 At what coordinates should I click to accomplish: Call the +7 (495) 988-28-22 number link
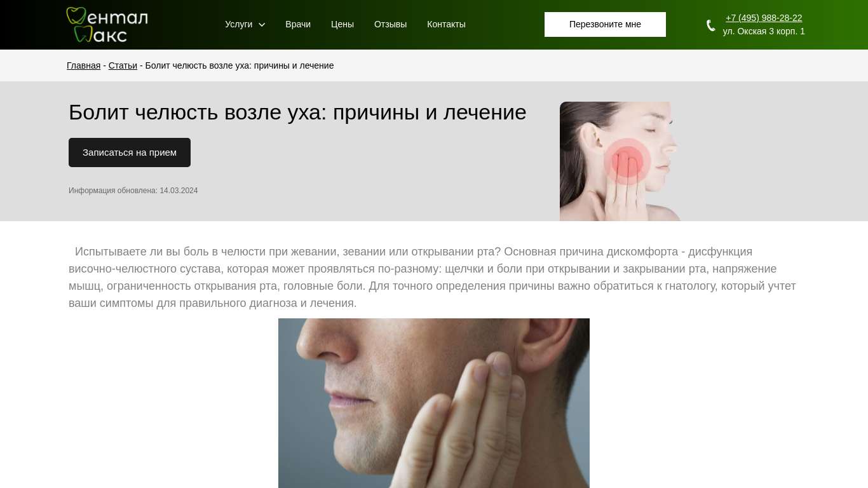[x=764, y=18]
